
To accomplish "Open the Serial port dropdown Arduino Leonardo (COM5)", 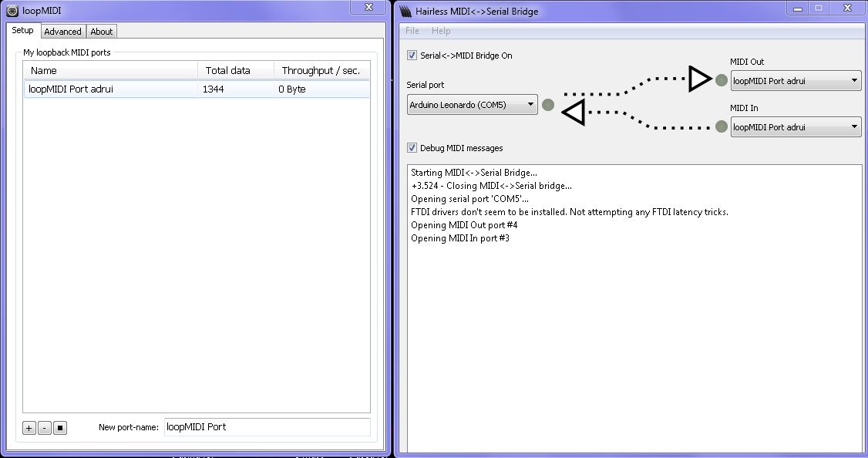I will 473,105.
